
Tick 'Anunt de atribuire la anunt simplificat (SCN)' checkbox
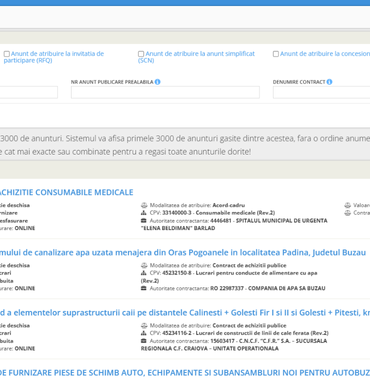point(141,54)
